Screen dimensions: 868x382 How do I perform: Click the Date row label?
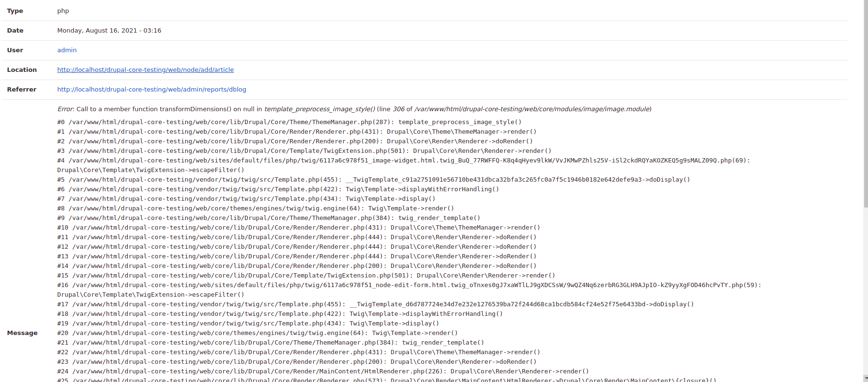click(x=15, y=31)
